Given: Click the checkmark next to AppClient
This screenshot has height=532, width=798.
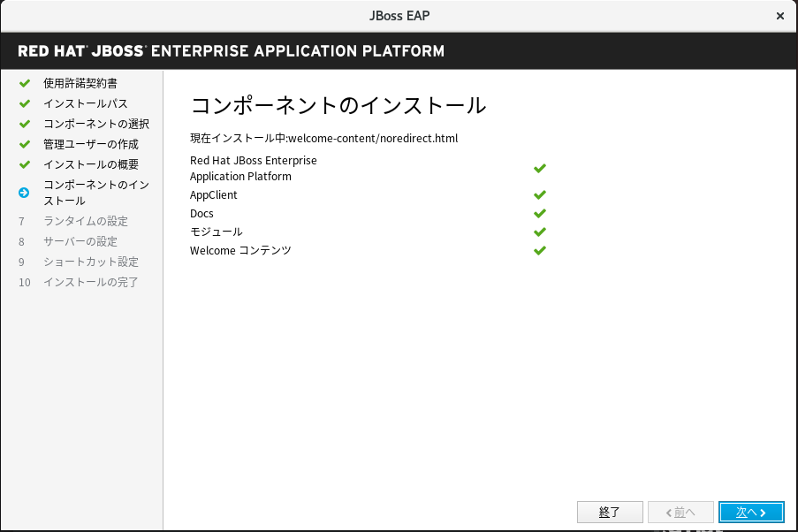Looking at the screenshot, I should 540,194.
